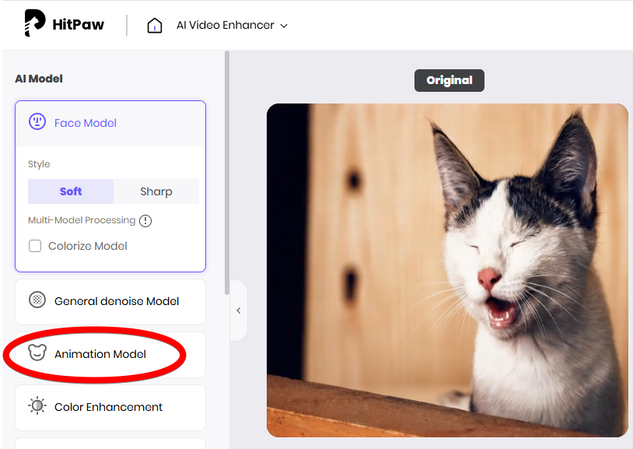Image resolution: width=633 pixels, height=449 pixels.
Task: Select Animation Model
Action: (110, 355)
